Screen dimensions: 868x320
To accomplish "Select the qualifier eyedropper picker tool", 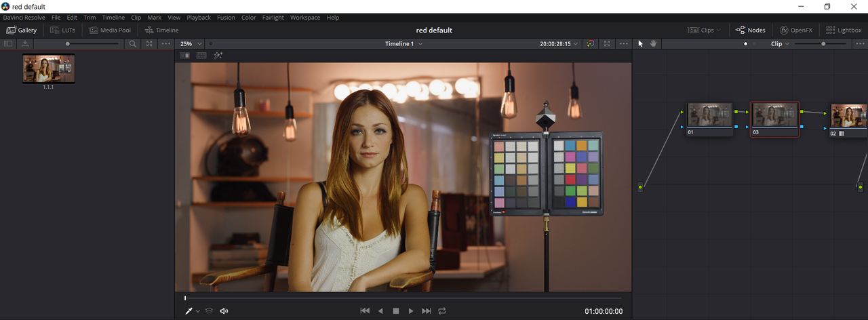I will tap(189, 311).
